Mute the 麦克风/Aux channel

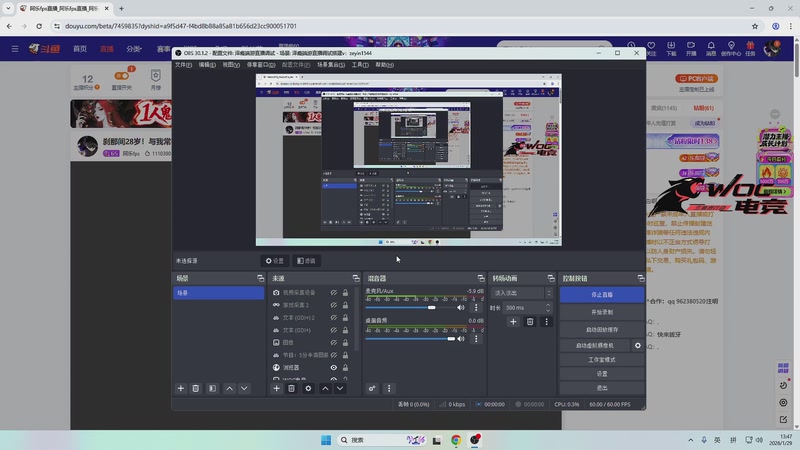[x=461, y=308]
